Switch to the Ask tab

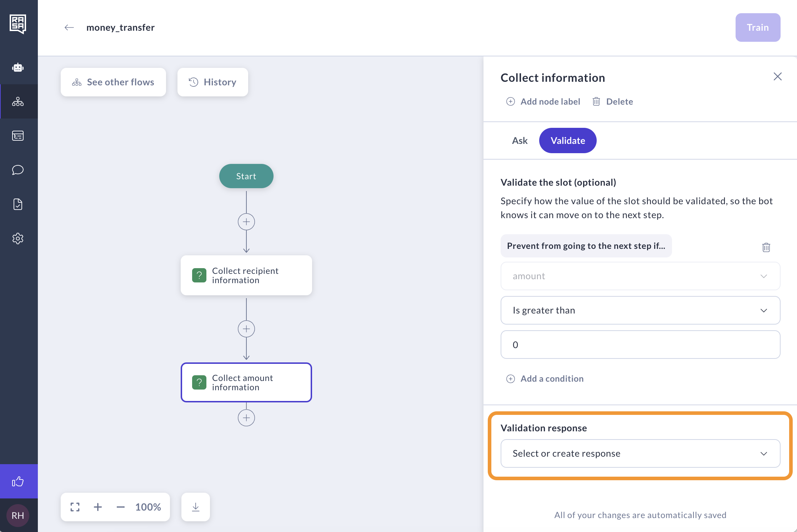[x=520, y=141]
